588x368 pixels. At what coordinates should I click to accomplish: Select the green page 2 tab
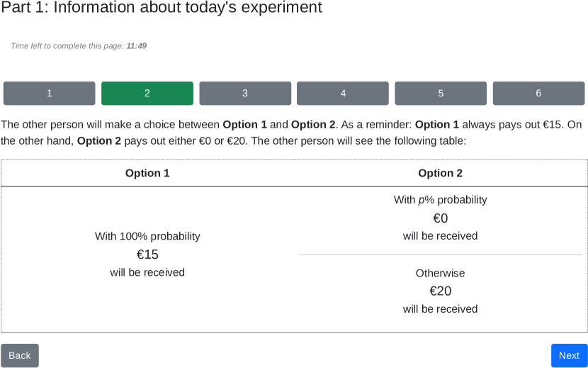pyautogui.click(x=147, y=93)
